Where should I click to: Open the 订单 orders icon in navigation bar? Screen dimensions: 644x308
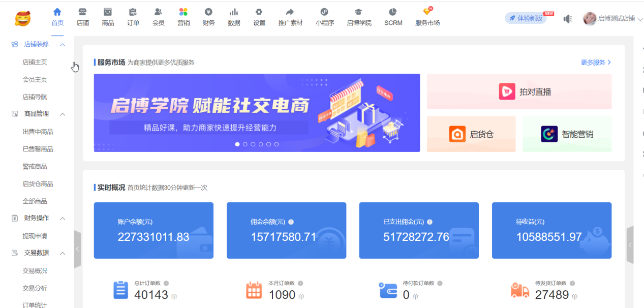tap(133, 12)
